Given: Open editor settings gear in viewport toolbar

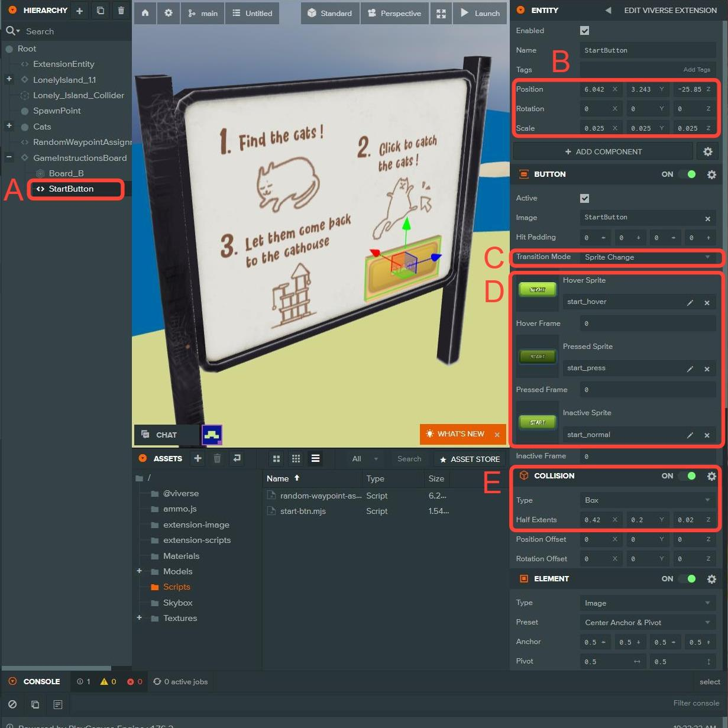Looking at the screenshot, I should (x=169, y=13).
